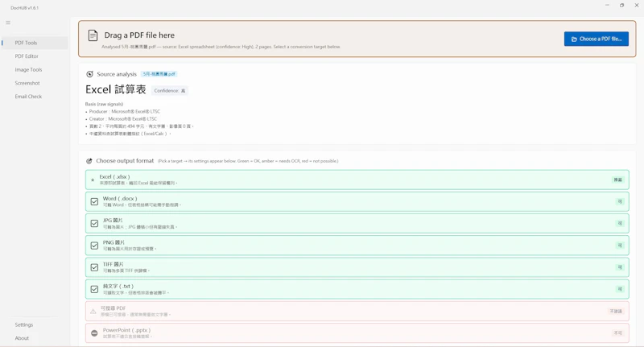Click DocHUB v1.6.1 window title

pos(25,8)
